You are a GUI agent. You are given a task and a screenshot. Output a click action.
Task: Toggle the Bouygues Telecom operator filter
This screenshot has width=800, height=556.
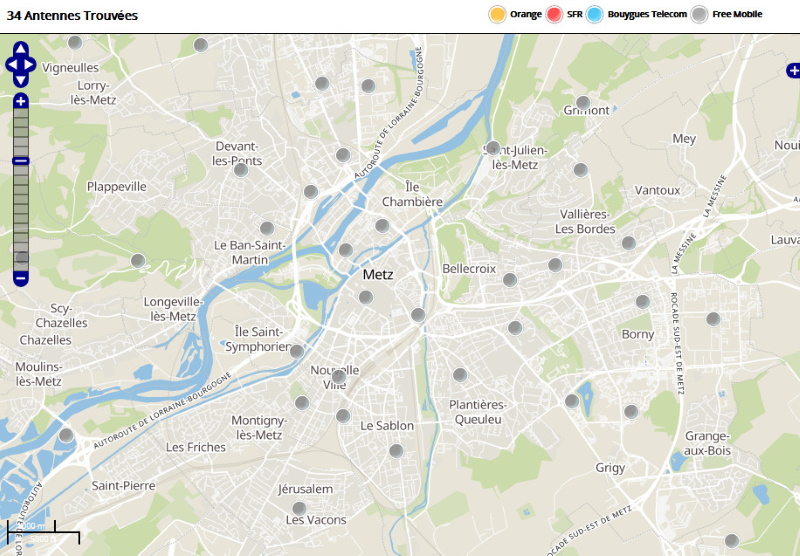[x=596, y=14]
